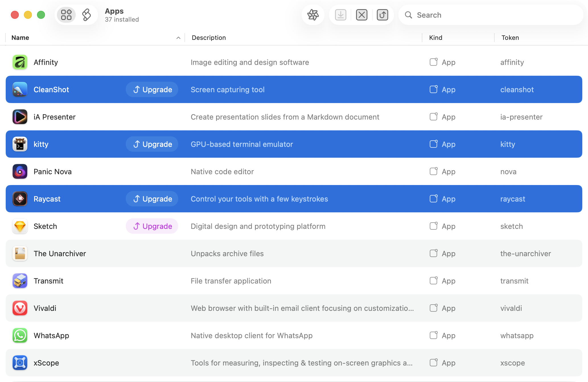Toggle Name column sort direction chevron
The image size is (588, 382).
tap(178, 38)
